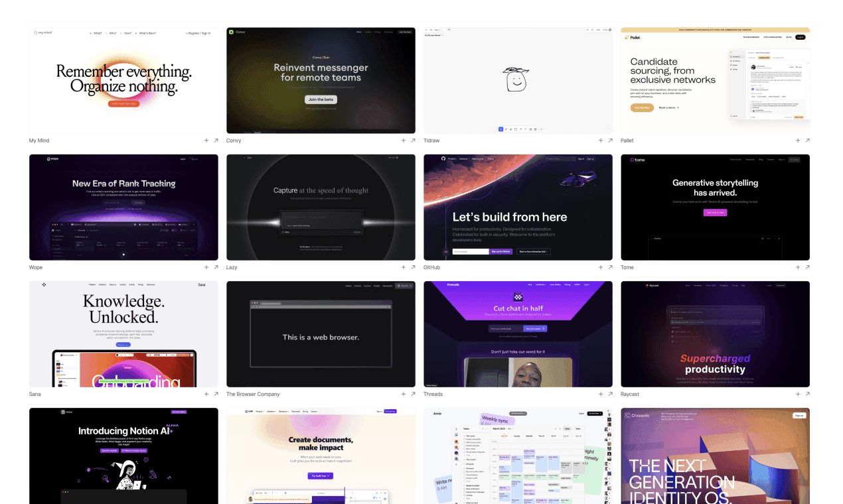The image size is (843, 504).
Task: Click the 'My Mind' title label
Action: 39,141
